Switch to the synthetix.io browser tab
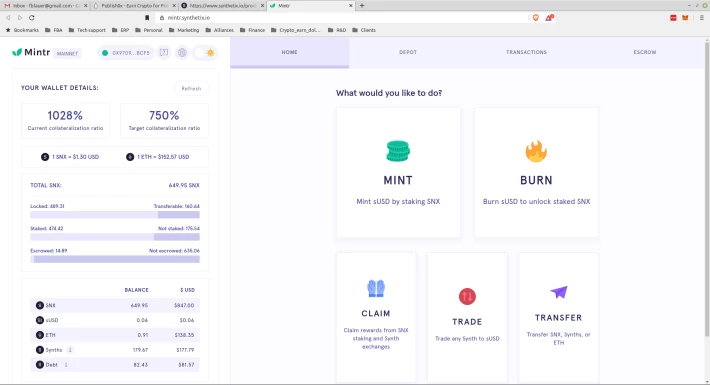710x385 pixels. [222, 5]
